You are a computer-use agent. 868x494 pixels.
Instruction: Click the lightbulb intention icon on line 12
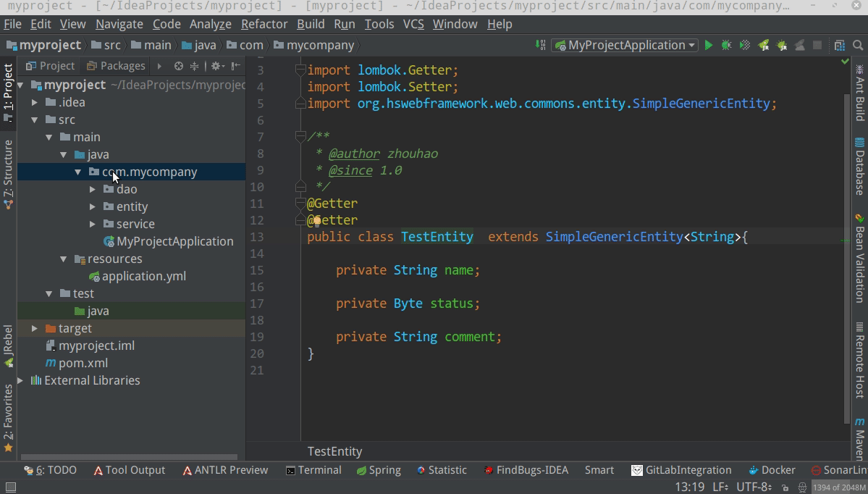pyautogui.click(x=316, y=221)
